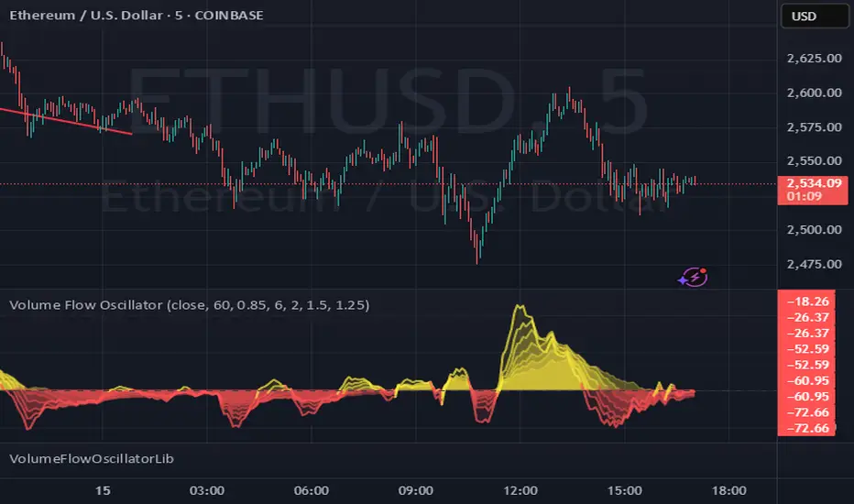
Task: Select the red trend line on price chart
Action: point(65,121)
